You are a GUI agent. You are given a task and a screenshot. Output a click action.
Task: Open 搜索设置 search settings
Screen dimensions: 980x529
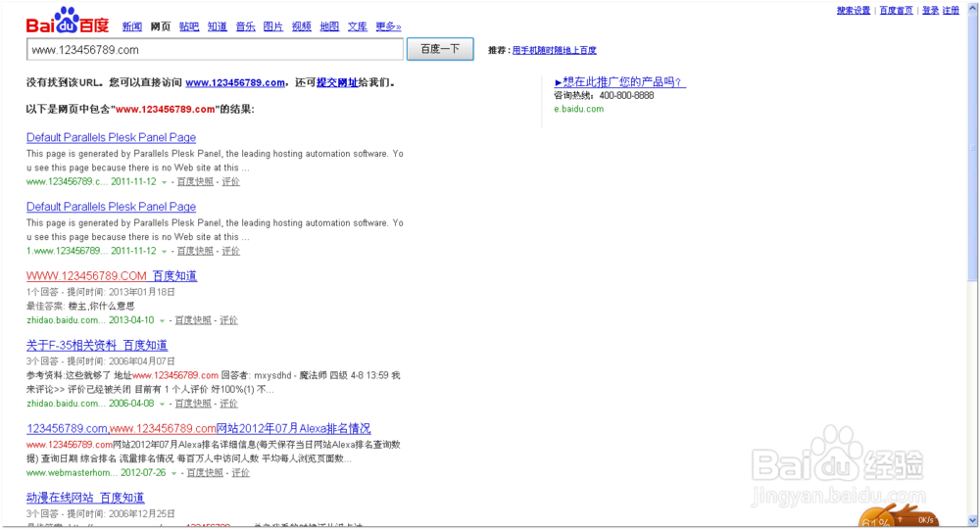[854, 11]
